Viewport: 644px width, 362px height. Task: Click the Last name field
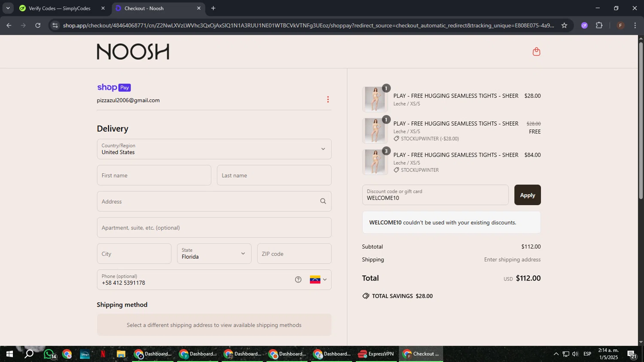pos(274,175)
